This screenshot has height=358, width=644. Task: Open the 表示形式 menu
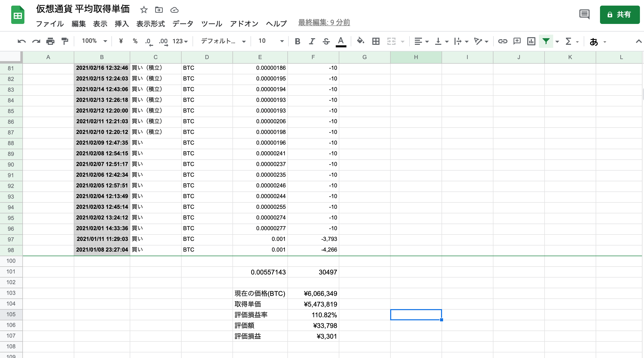tap(151, 24)
